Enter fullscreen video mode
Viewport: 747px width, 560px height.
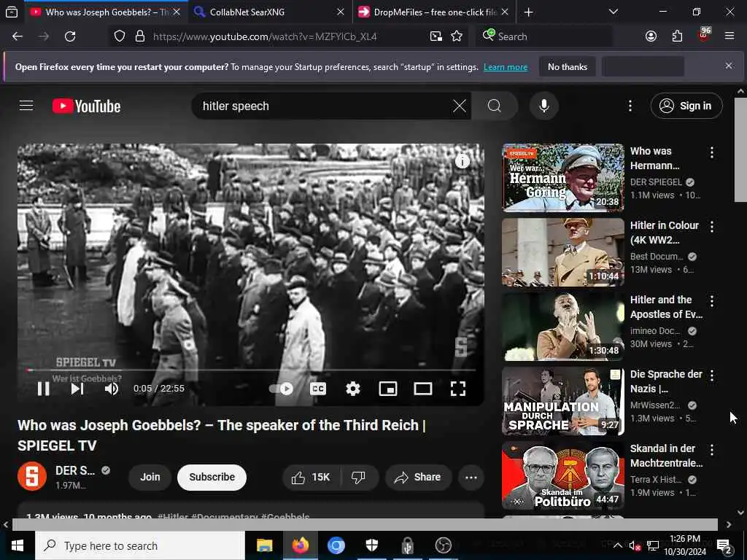[x=458, y=389]
